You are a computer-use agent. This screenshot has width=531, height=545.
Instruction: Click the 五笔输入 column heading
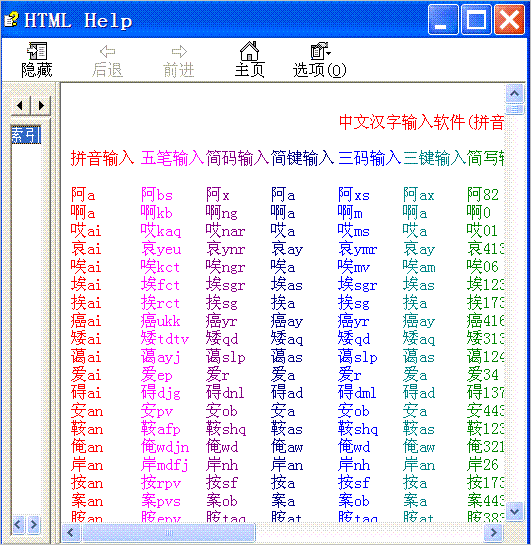point(172,158)
